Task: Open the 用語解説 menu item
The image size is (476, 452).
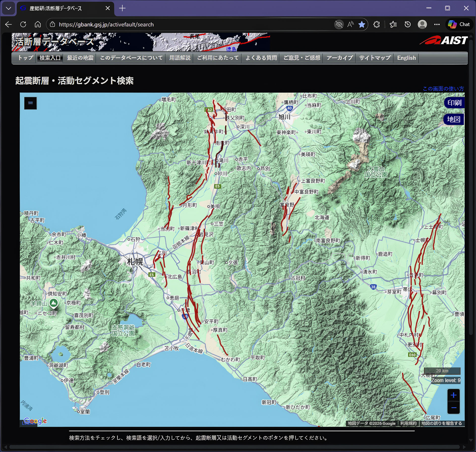Action: click(180, 58)
